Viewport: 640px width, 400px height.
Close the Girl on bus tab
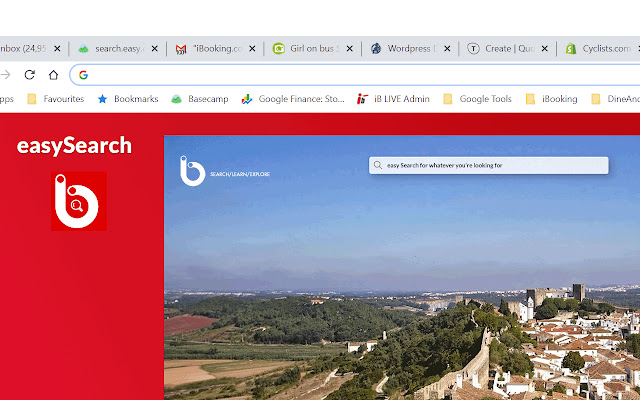tap(350, 49)
